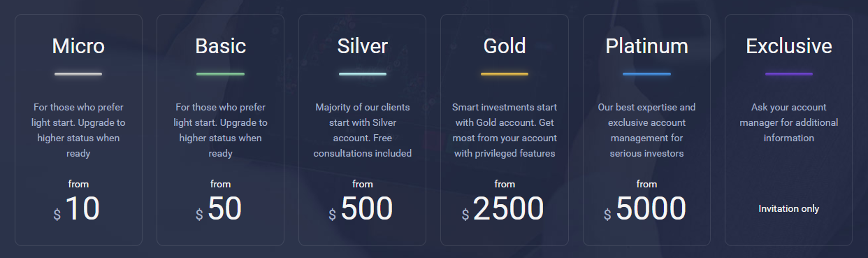Click the Invitation only label
The height and width of the screenshot is (258, 868).
pos(789,208)
